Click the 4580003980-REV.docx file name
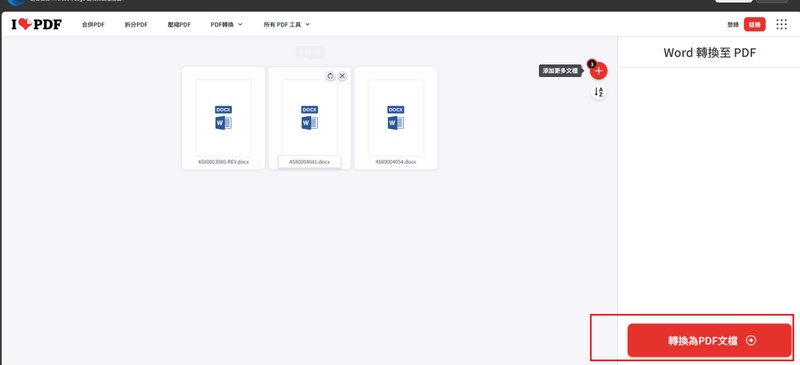 (223, 162)
